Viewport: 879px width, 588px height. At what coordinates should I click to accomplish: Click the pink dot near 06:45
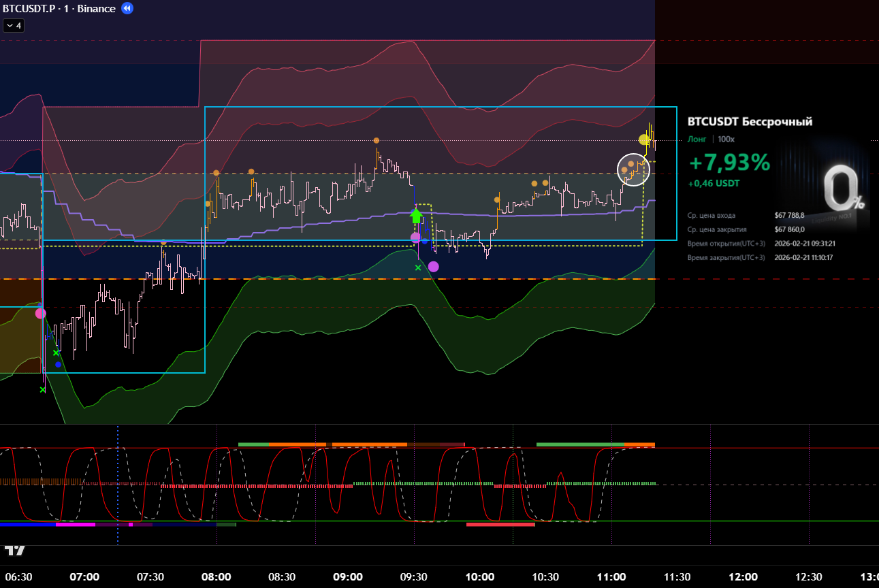coord(40,313)
